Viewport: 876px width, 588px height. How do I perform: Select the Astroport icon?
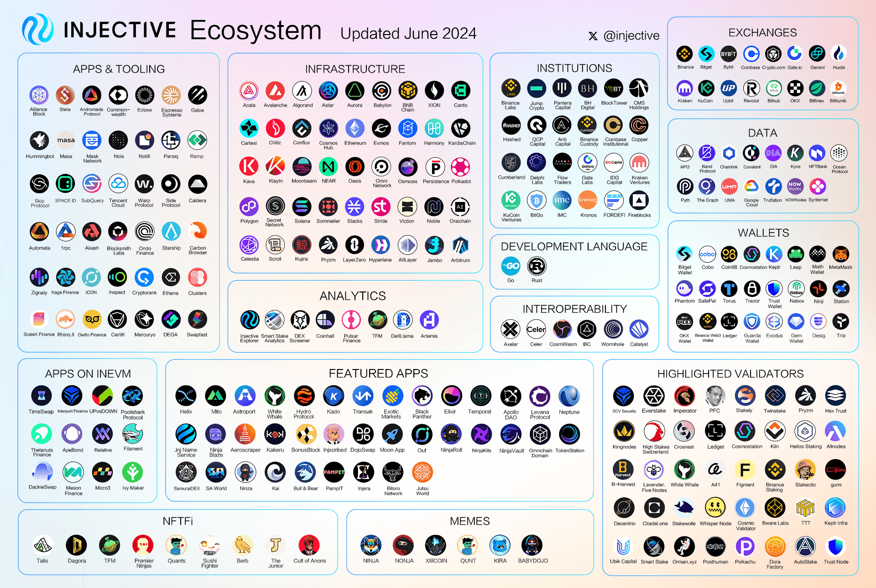pyautogui.click(x=245, y=396)
